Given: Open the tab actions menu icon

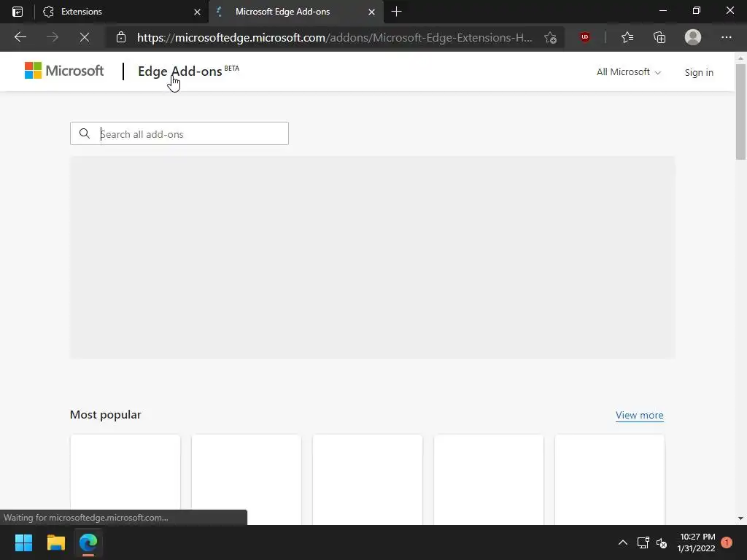Looking at the screenshot, I should 18,12.
